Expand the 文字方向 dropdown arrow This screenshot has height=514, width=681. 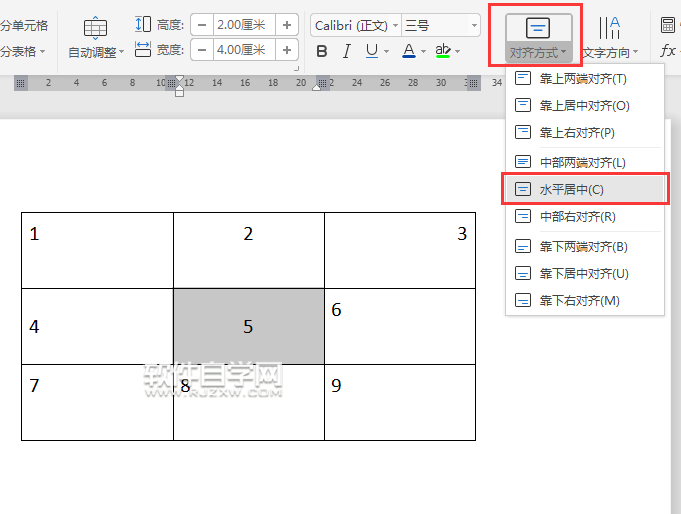(635, 52)
